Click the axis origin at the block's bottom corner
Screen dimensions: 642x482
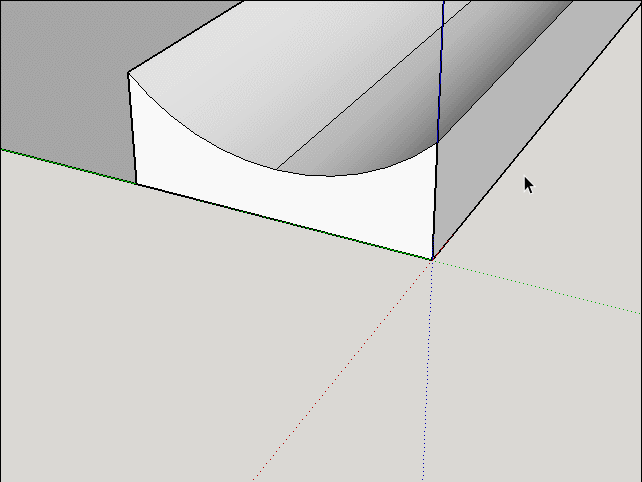tap(432, 259)
